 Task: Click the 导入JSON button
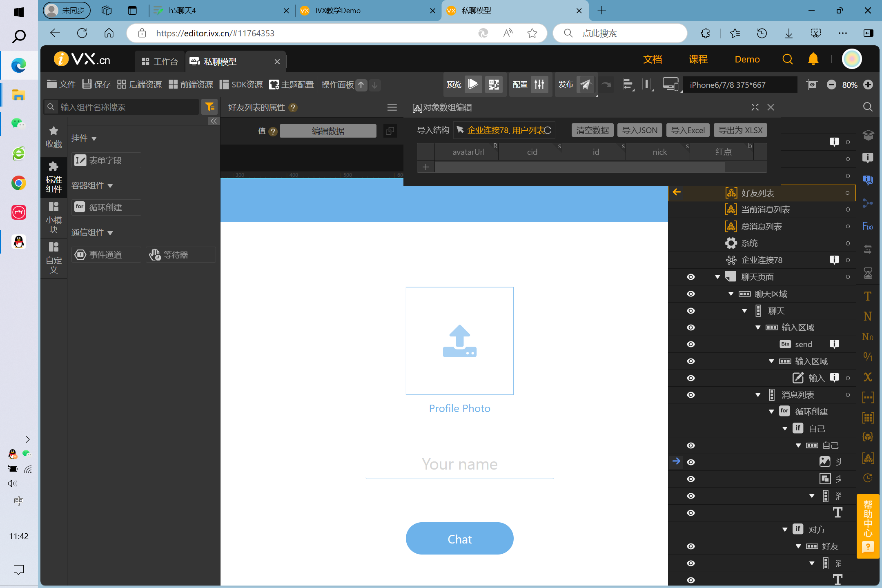click(x=639, y=130)
